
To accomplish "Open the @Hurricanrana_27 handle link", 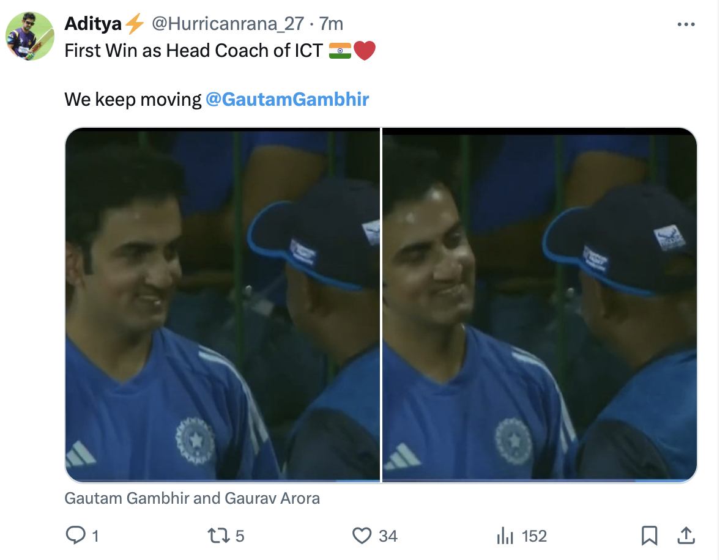I will tap(227, 24).
